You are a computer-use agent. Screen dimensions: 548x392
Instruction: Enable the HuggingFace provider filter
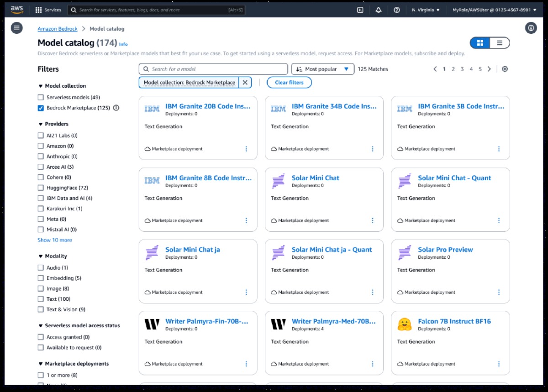click(x=41, y=188)
